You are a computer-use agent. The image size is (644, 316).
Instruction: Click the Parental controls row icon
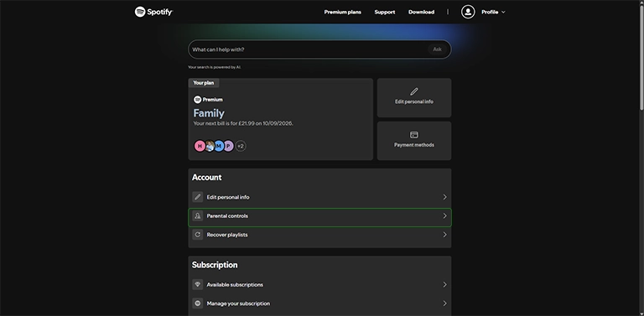(x=198, y=216)
